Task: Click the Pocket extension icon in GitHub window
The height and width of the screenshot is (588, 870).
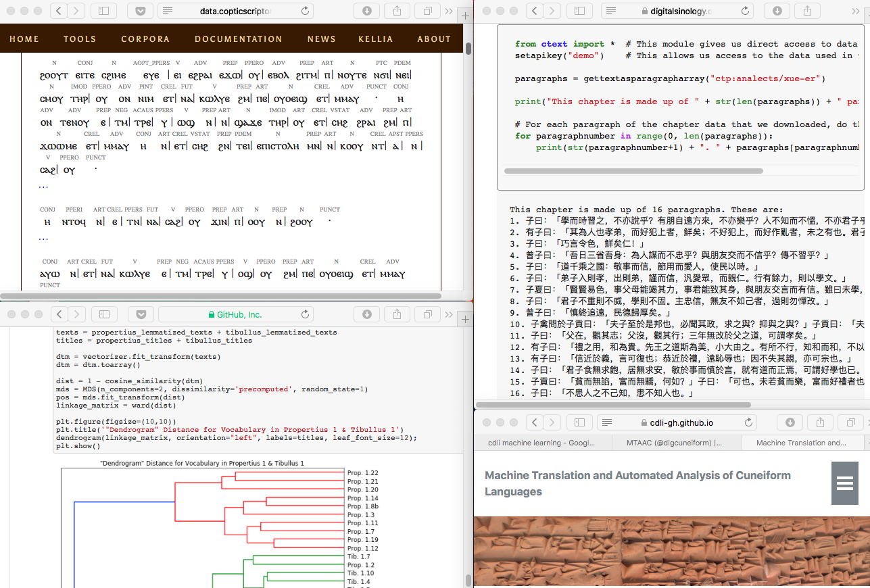Action: click(x=140, y=314)
